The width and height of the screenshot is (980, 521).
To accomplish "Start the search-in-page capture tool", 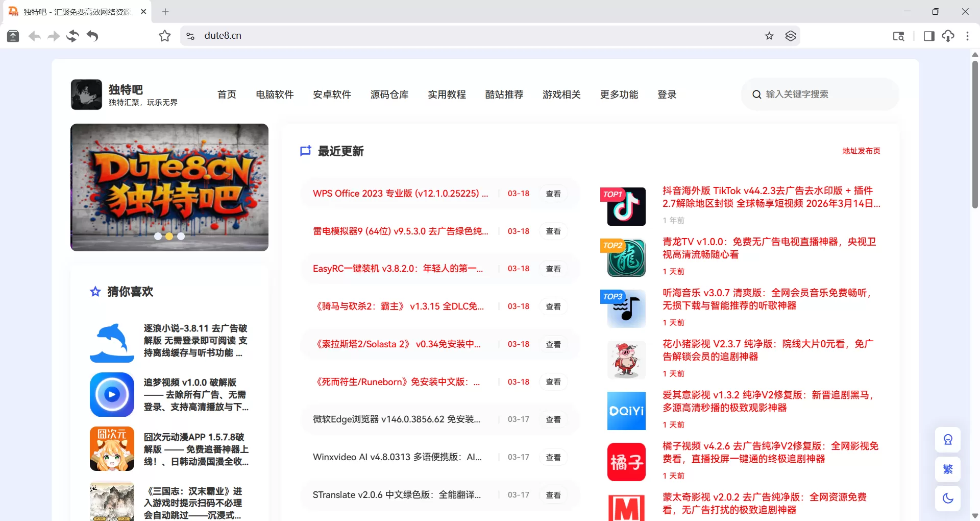I will [898, 36].
